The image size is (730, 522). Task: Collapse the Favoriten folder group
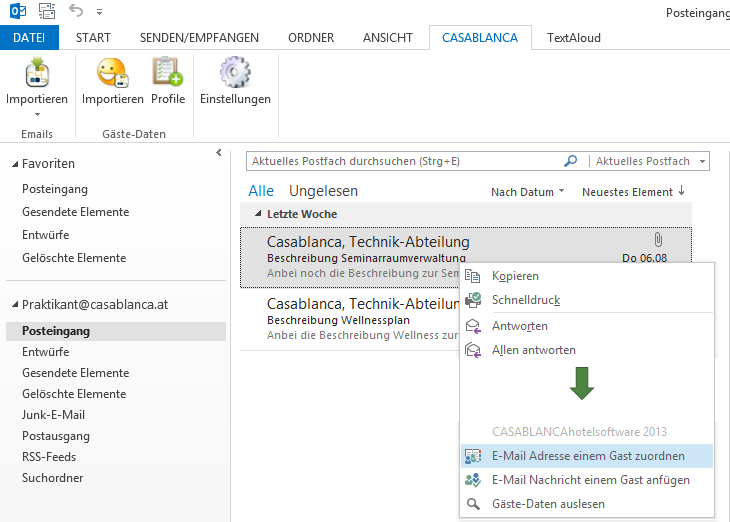(x=15, y=164)
